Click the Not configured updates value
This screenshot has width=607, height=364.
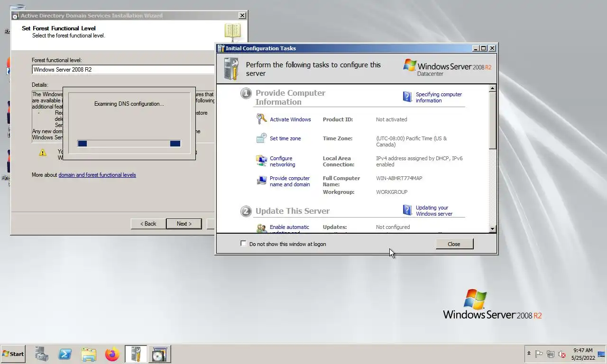click(393, 227)
